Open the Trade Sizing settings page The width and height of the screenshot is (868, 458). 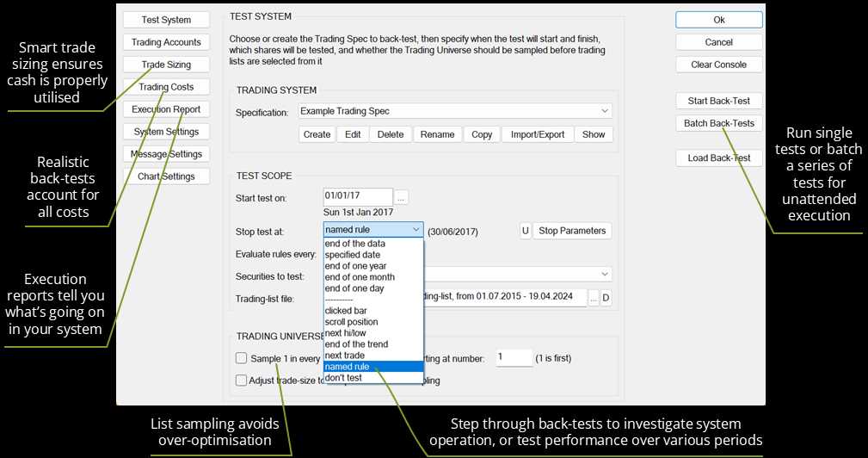(x=167, y=65)
